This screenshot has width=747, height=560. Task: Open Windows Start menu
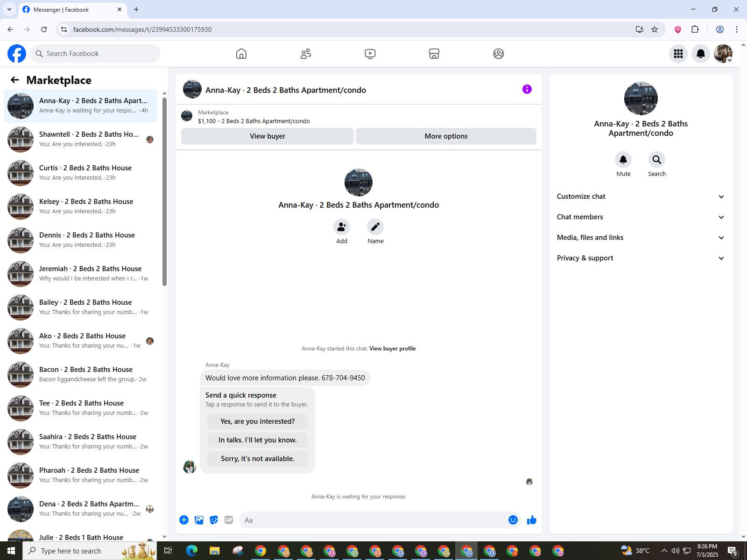coord(11,551)
